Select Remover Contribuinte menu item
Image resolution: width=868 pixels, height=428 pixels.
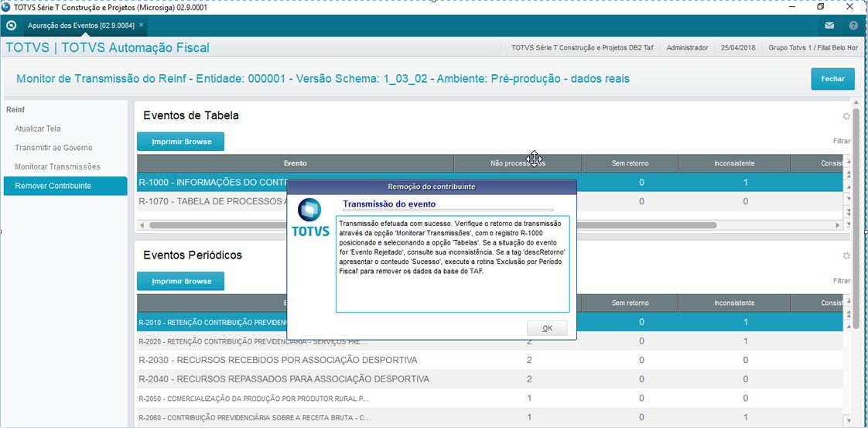pos(65,186)
